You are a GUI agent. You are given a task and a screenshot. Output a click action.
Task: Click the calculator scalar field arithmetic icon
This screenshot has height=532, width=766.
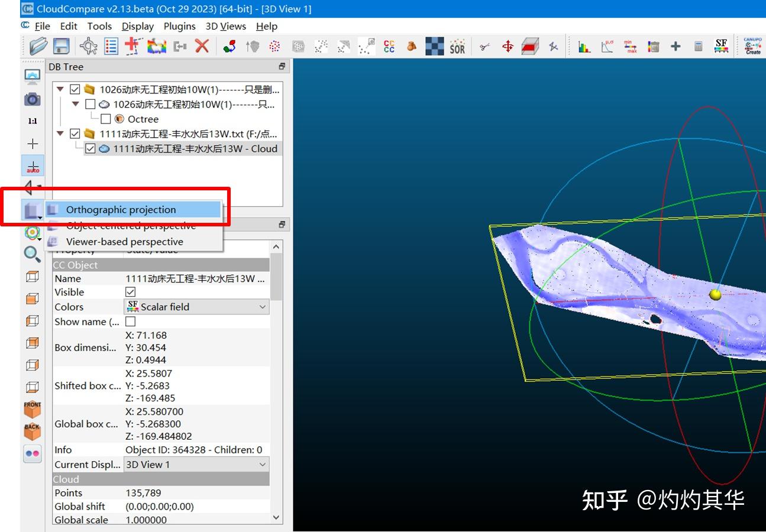click(699, 46)
